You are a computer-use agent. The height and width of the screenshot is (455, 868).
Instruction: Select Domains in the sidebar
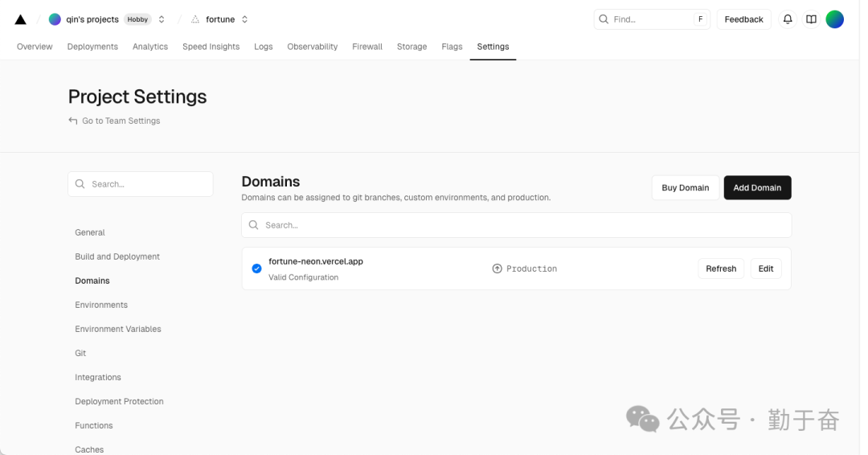click(x=92, y=281)
